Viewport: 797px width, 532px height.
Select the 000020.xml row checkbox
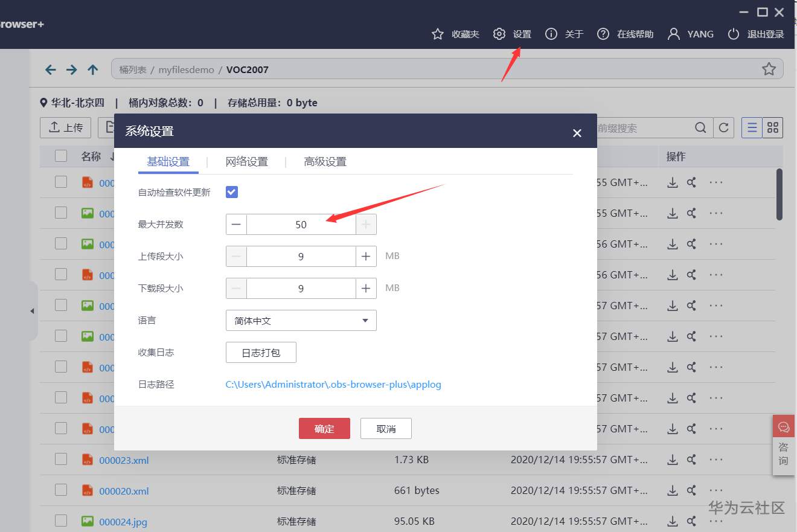point(61,490)
